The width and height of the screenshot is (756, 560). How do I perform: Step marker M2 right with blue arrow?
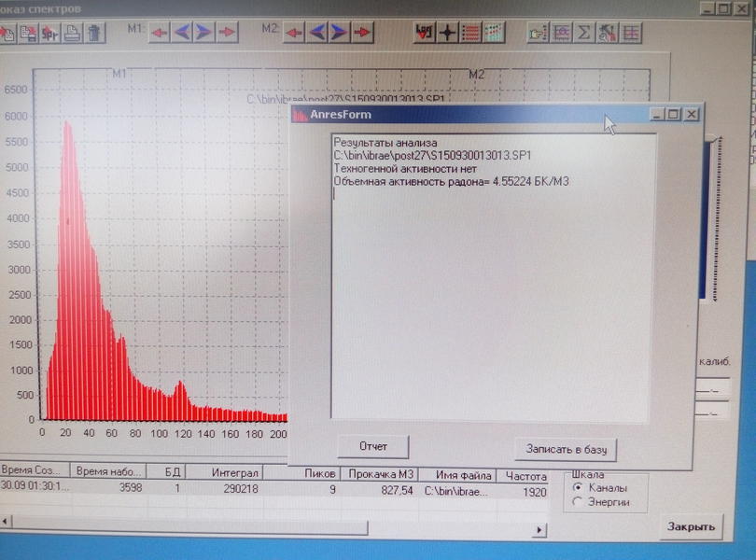point(340,33)
